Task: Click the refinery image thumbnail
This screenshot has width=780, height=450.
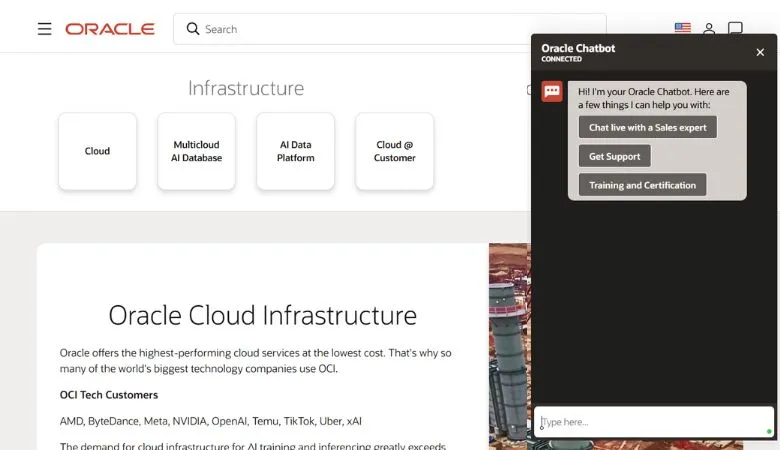Action: (x=510, y=347)
